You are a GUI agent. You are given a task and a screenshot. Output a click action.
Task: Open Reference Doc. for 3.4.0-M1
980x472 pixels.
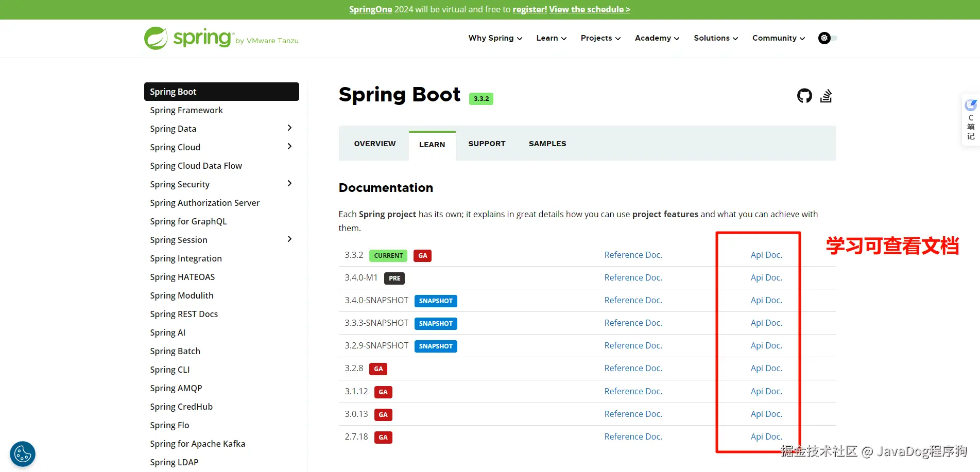[633, 277]
